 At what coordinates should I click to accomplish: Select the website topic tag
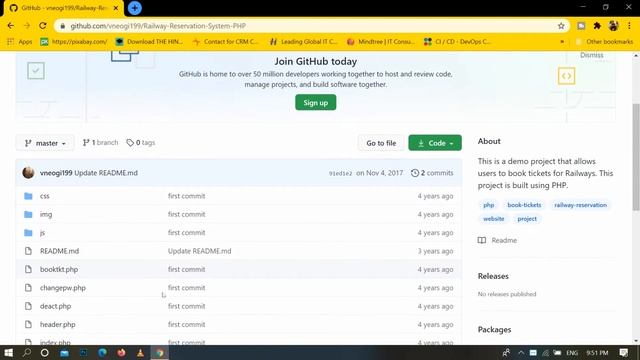[x=493, y=219]
